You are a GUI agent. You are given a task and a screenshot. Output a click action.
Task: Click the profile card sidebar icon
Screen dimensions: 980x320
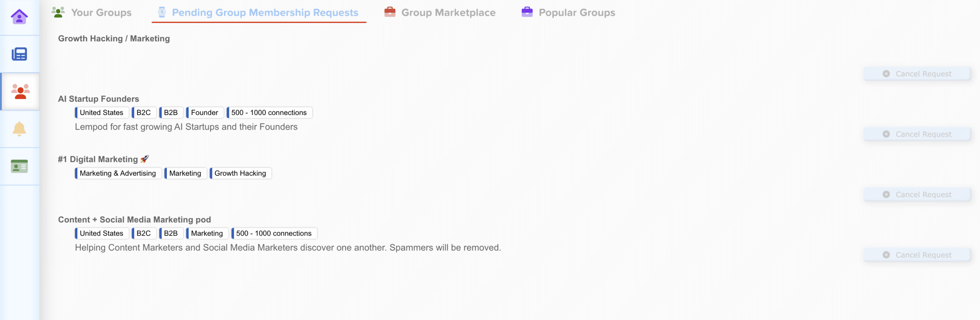tap(19, 166)
